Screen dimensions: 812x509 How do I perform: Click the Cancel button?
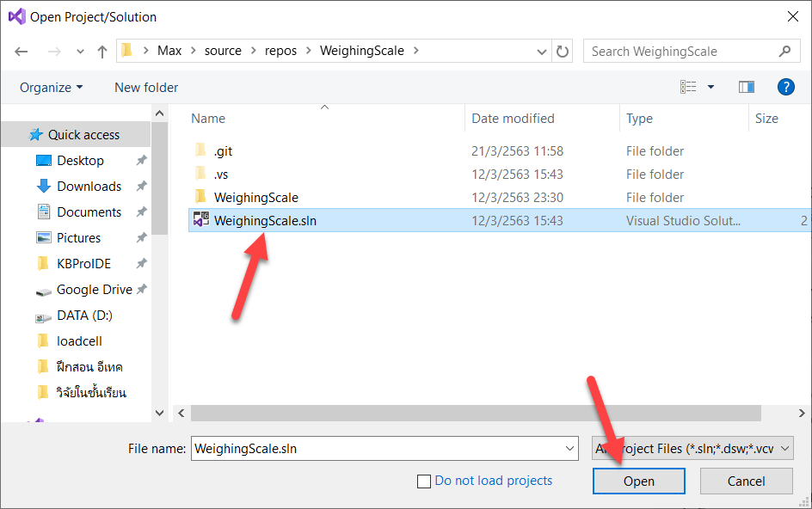[746, 481]
